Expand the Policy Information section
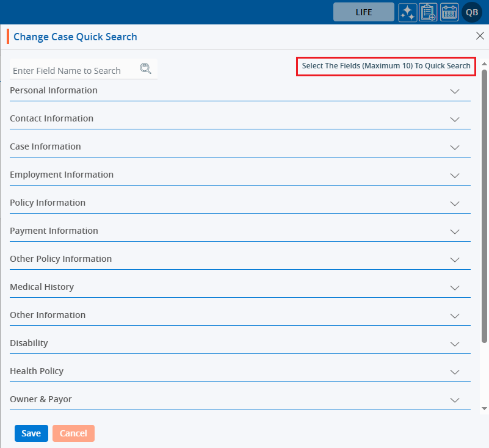 click(454, 203)
